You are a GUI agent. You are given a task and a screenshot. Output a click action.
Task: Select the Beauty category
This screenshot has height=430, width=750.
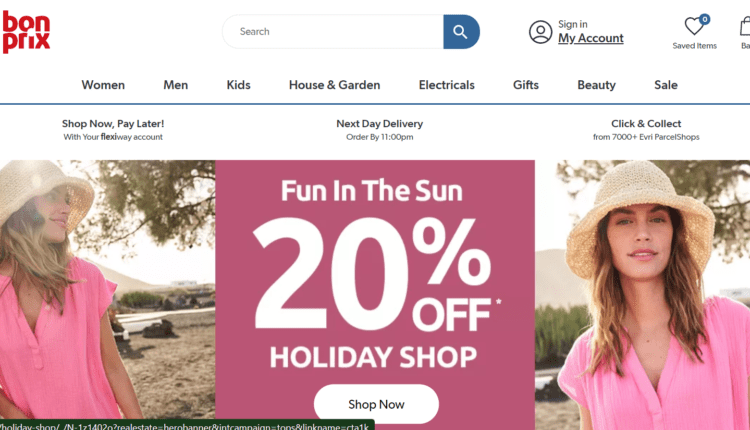[596, 85]
